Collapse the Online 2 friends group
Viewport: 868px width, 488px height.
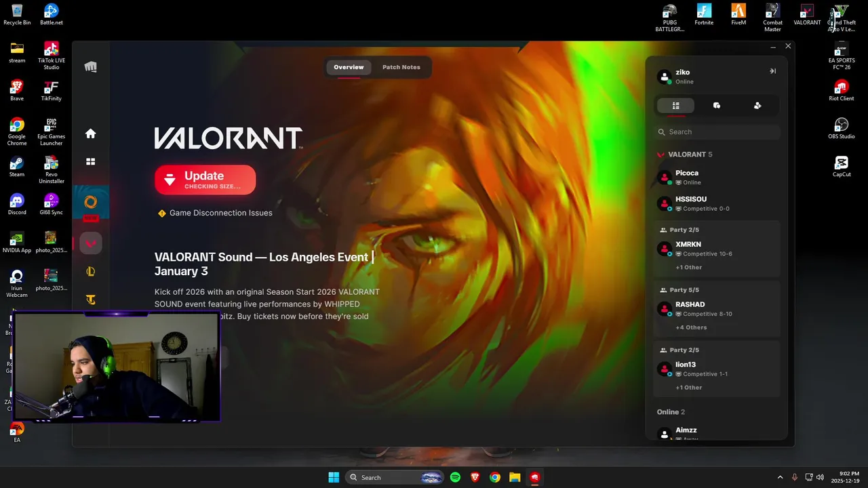[x=671, y=412]
